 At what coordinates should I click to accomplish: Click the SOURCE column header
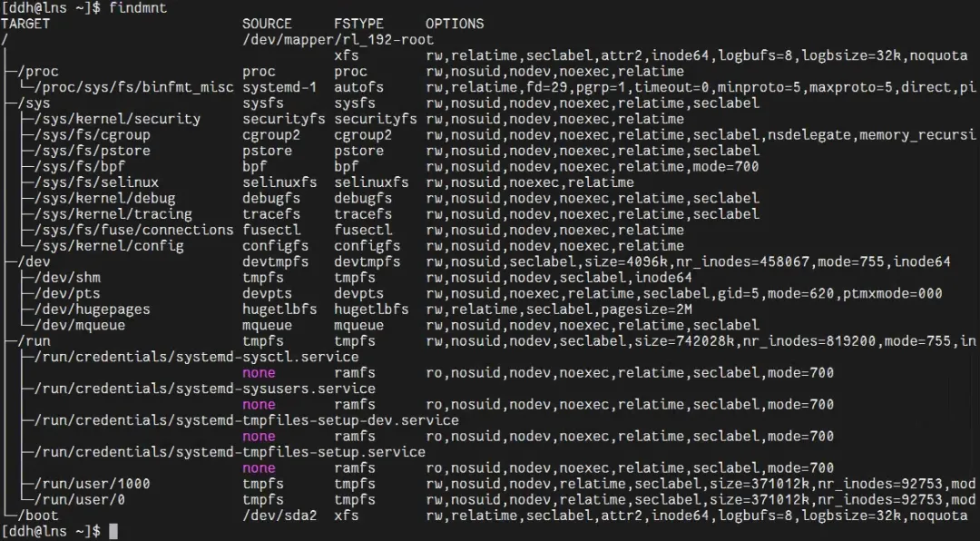pyautogui.click(x=267, y=24)
